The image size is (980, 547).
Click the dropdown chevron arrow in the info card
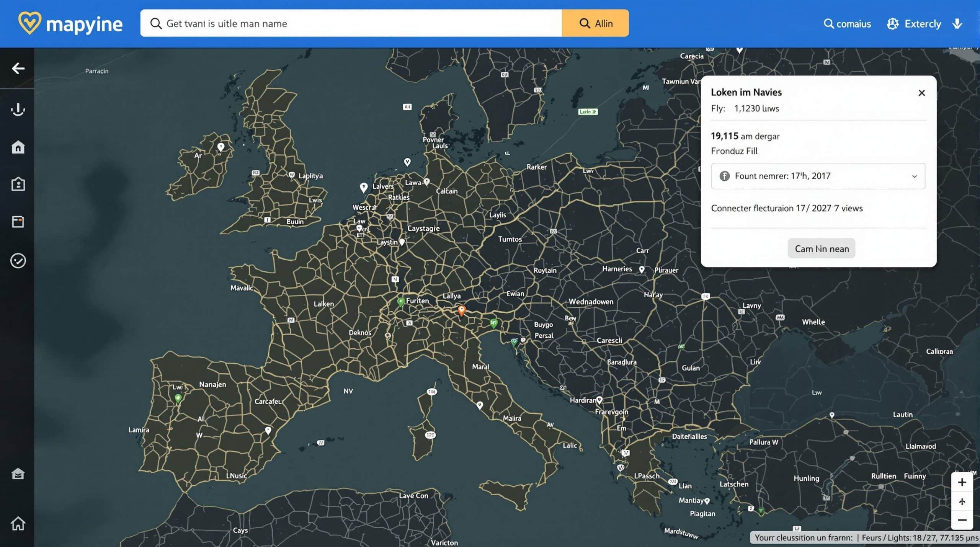pos(915,176)
